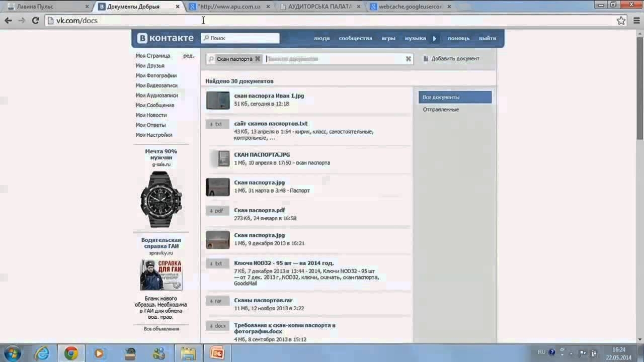Switch to the webcache.googleusercontent tab
The image size is (644, 362).
[x=410, y=7]
